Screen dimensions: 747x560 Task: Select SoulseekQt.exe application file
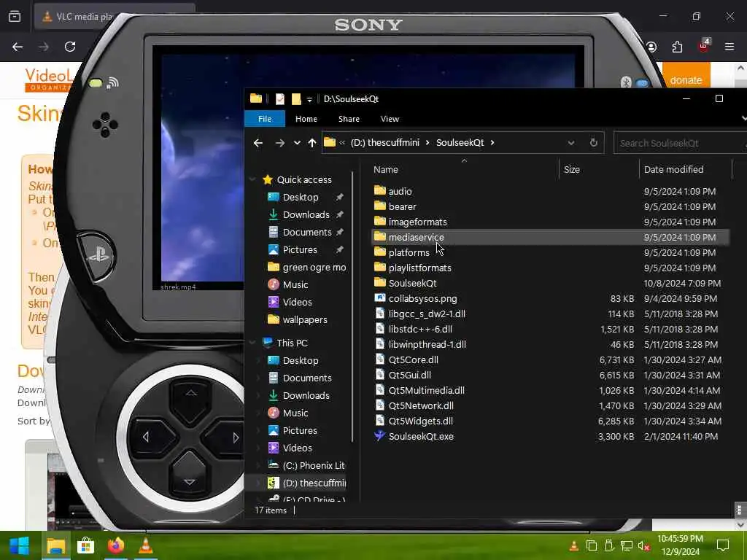(x=421, y=436)
